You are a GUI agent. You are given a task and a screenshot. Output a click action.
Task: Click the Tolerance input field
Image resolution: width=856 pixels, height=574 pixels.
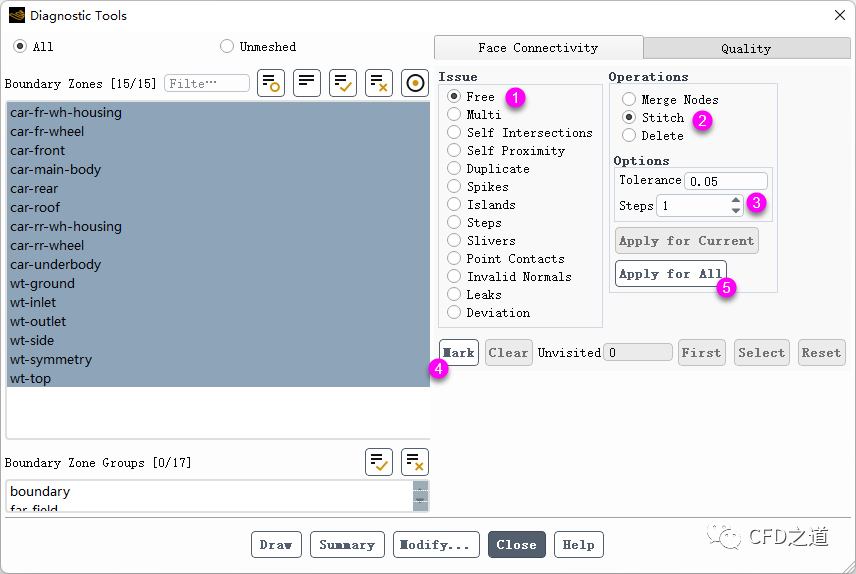click(x=725, y=181)
